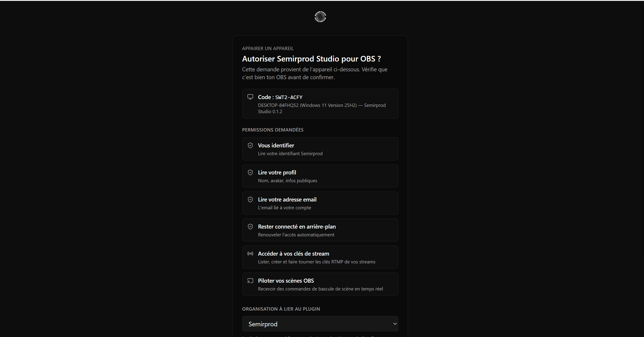
Task: Click the text Nom, avatar, infos publiques
Action: [x=287, y=180]
